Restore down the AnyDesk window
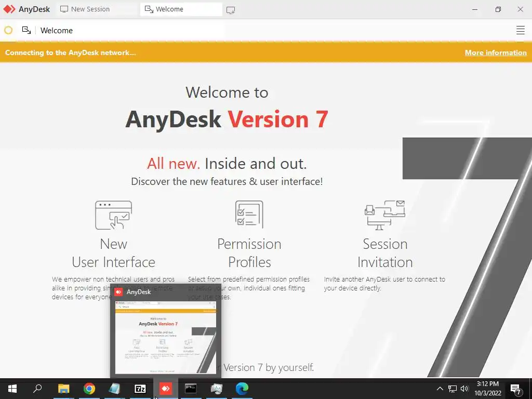The height and width of the screenshot is (399, 532). point(498,9)
